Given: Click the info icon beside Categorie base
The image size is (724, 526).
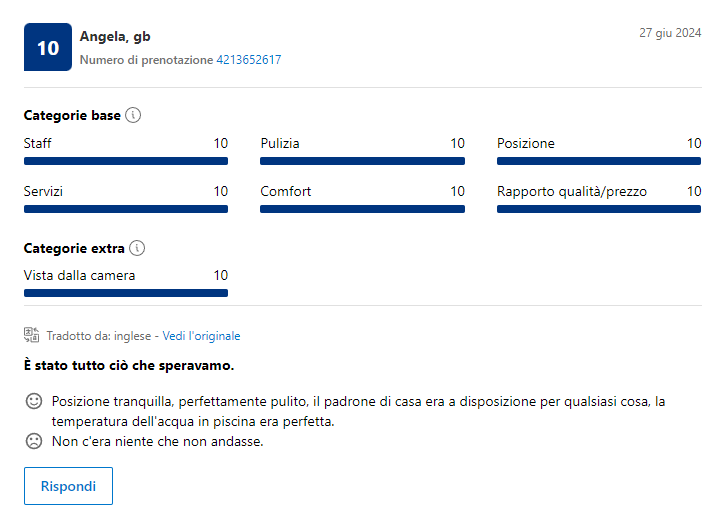Looking at the screenshot, I should tap(133, 115).
